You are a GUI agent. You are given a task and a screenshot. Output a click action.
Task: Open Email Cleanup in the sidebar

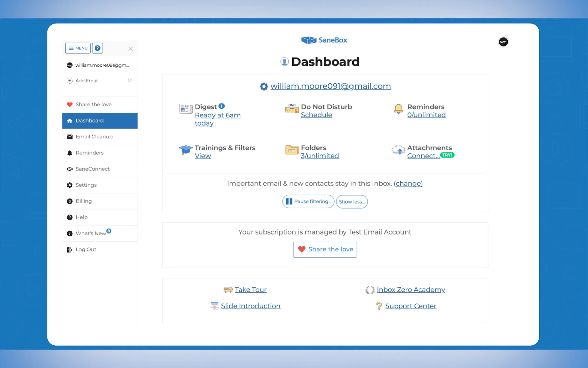(94, 137)
